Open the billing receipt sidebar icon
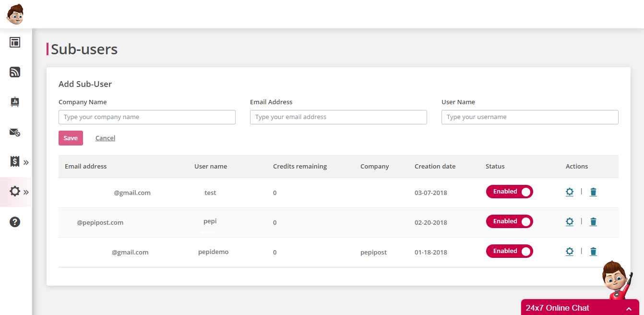 point(15,161)
